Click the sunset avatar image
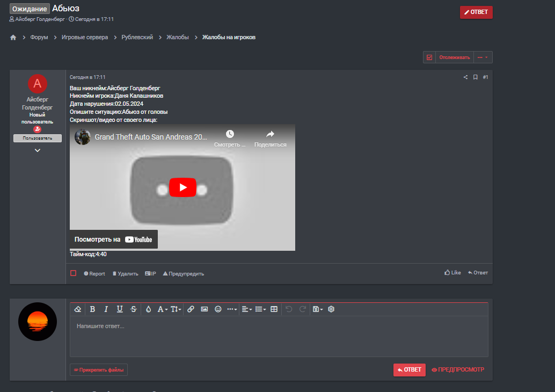 tap(38, 322)
